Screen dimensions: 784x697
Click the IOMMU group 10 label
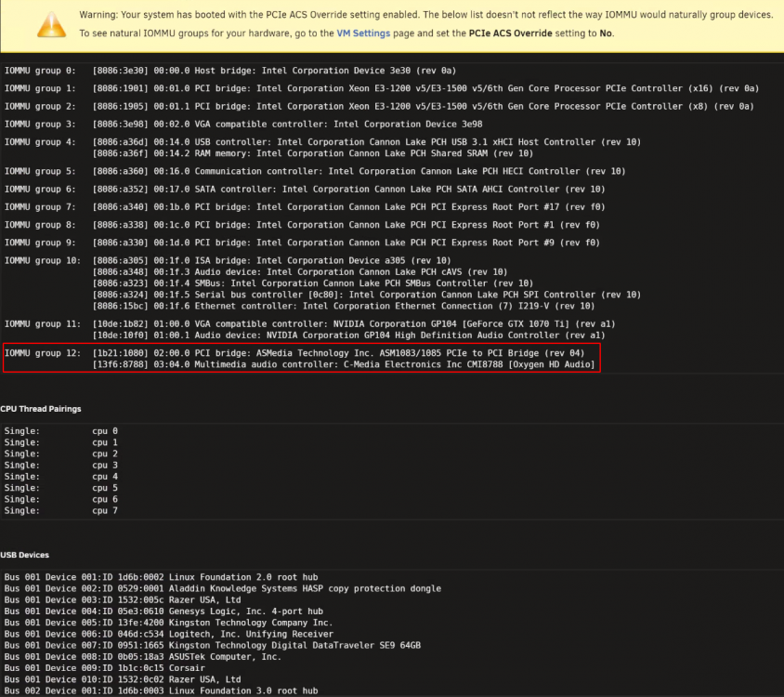click(43, 261)
